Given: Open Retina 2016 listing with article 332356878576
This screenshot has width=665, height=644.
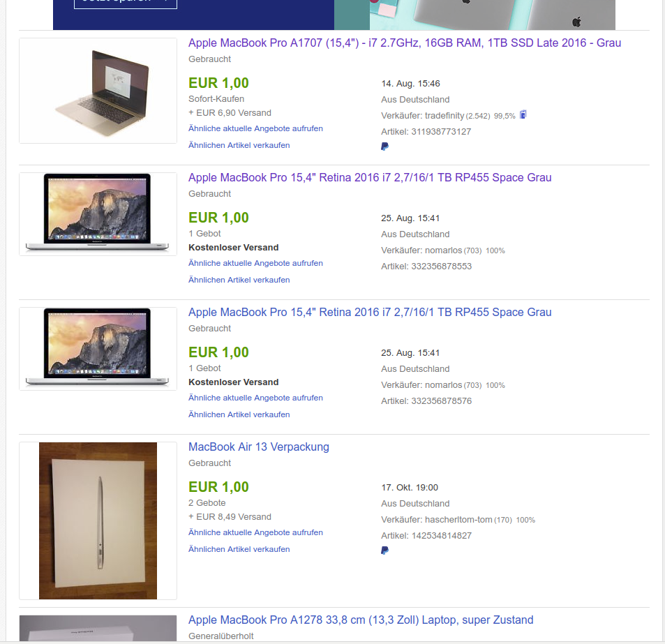Looking at the screenshot, I should click(x=370, y=313).
